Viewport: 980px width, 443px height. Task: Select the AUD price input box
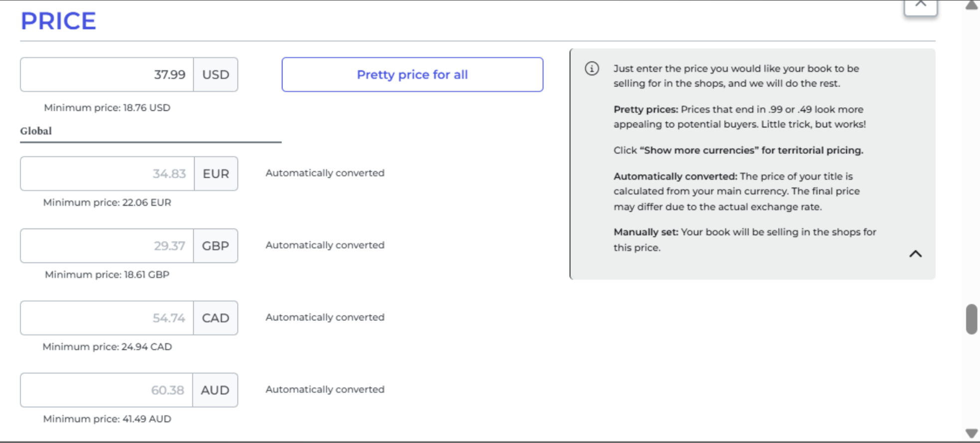pos(106,390)
